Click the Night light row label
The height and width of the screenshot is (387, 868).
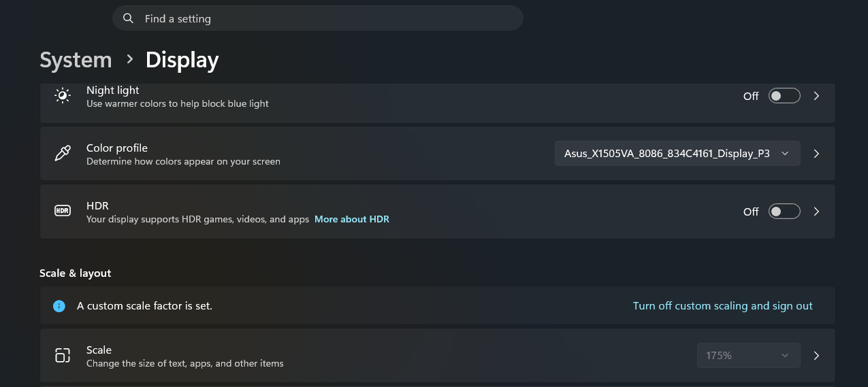[x=113, y=90]
